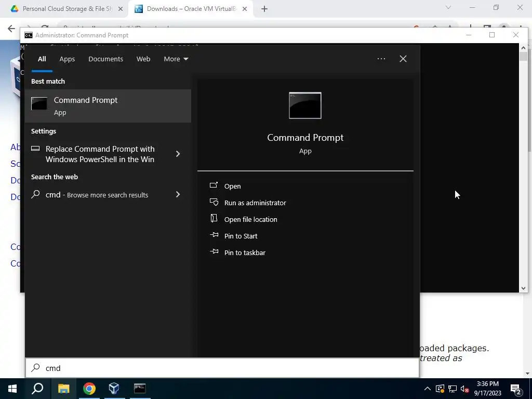Image resolution: width=532 pixels, height=399 pixels.
Task: Switch to Downloads Oracle VM VirtualBox tab
Action: pos(191,9)
